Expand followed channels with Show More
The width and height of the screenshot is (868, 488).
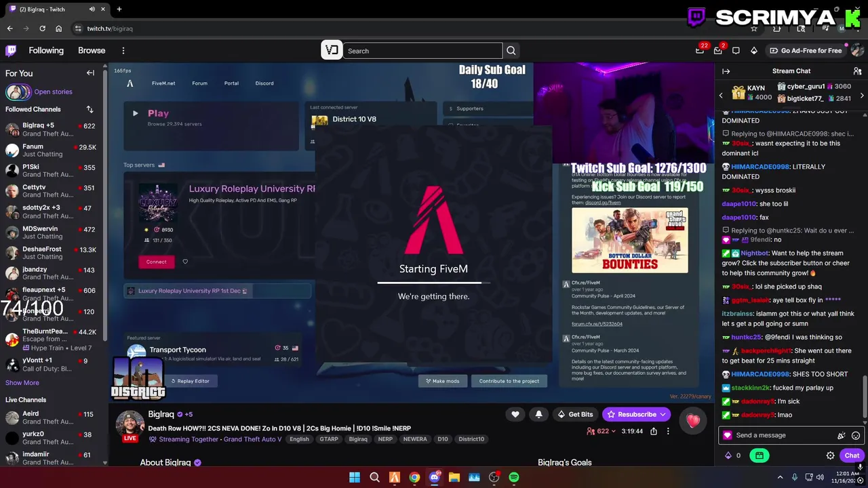coord(22,383)
